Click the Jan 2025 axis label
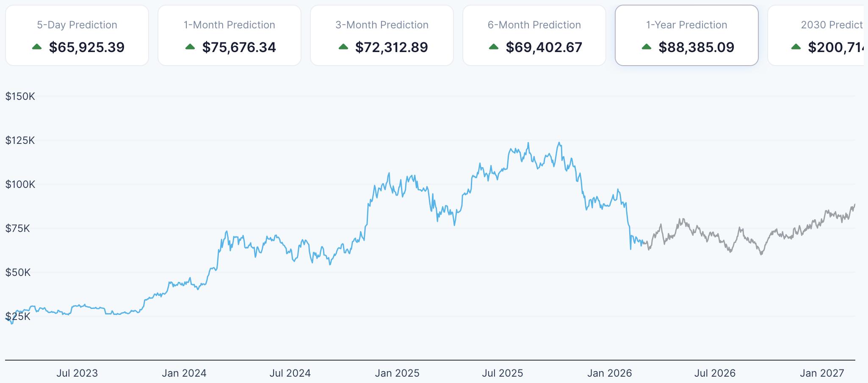This screenshot has height=383, width=868. coord(397,373)
